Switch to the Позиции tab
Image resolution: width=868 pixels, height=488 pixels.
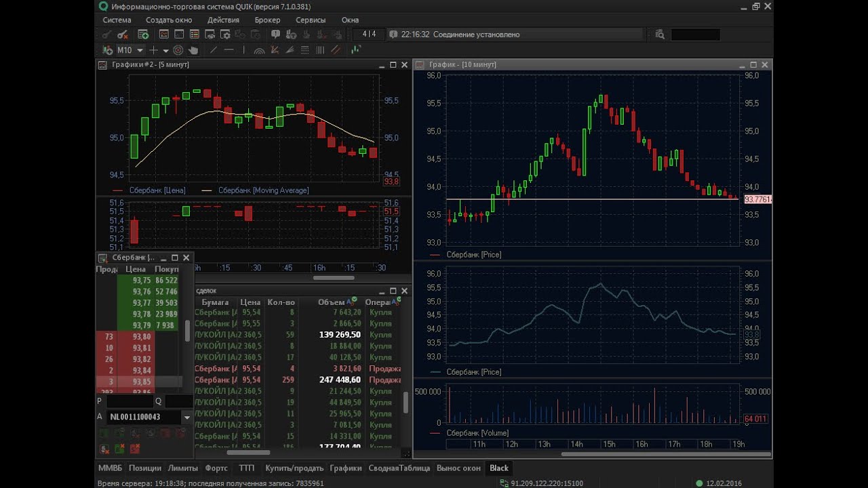point(145,468)
